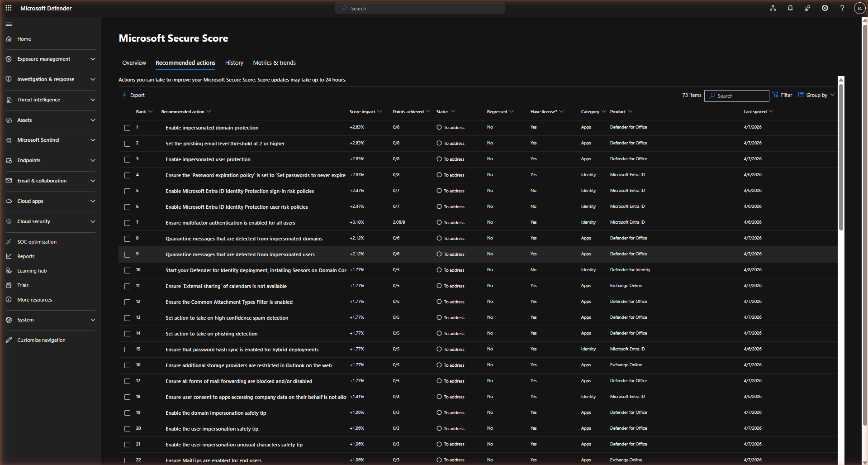
Task: Select checkbox for multifactor authentication row
Action: (x=128, y=223)
